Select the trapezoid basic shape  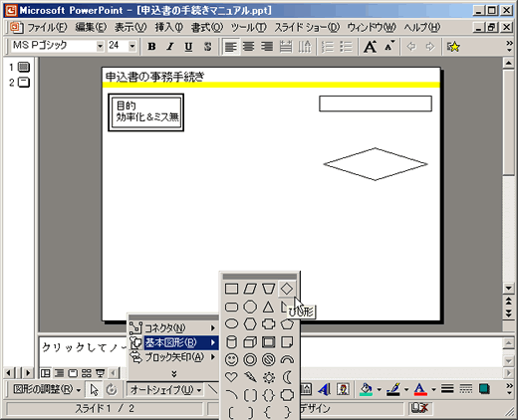click(268, 289)
